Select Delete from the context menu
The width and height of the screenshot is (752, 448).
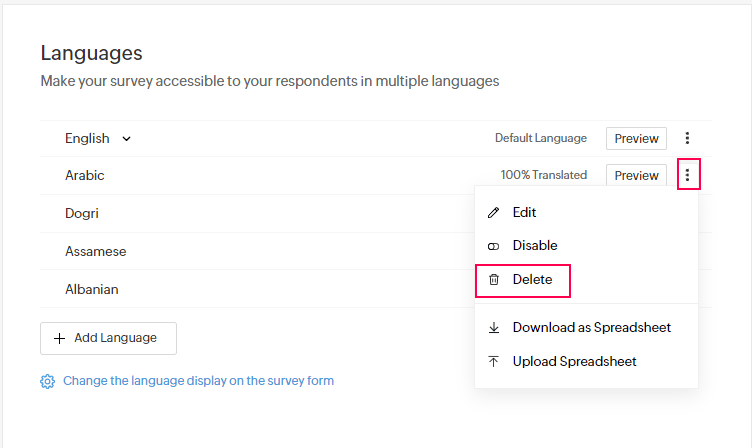click(x=532, y=280)
